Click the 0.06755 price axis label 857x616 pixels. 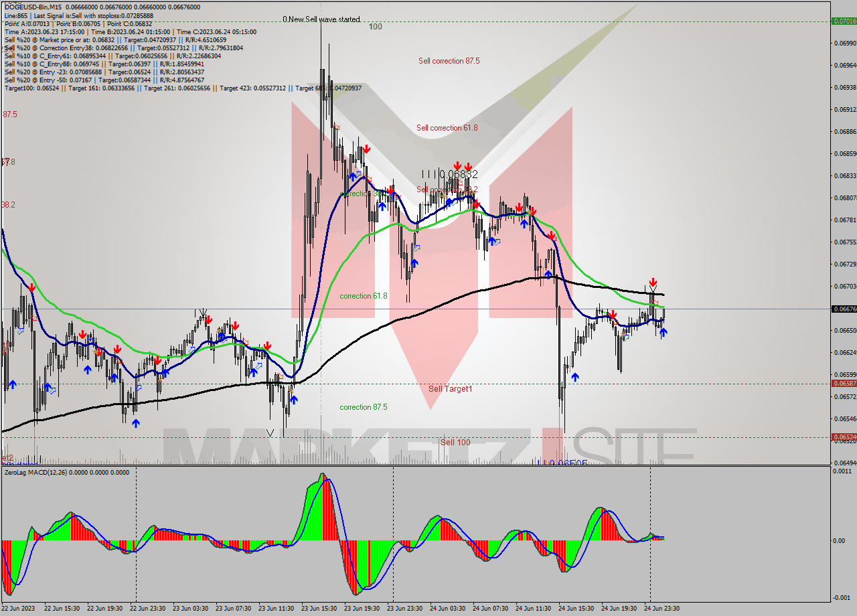coord(844,242)
